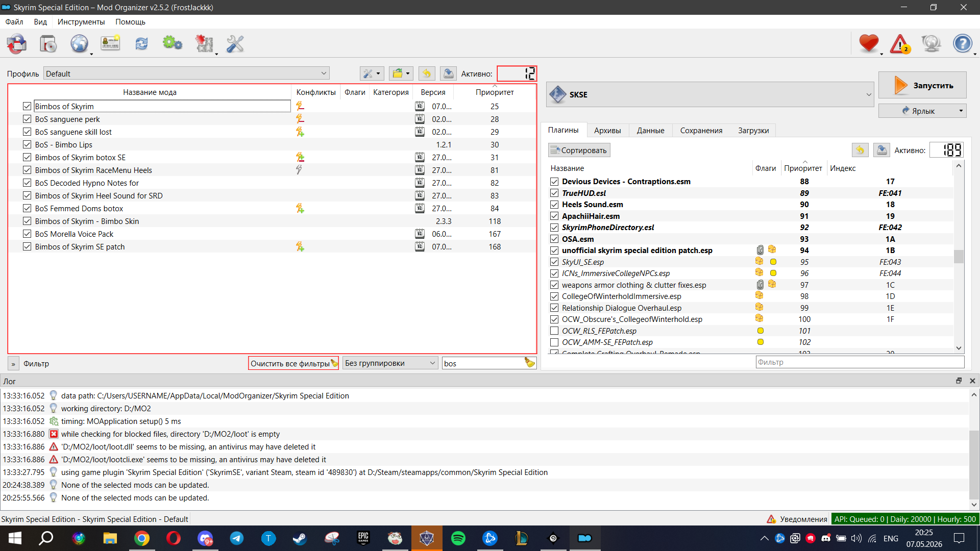Open the folder dropdown above mod list
Viewport: 980px width, 551px height.
401,73
